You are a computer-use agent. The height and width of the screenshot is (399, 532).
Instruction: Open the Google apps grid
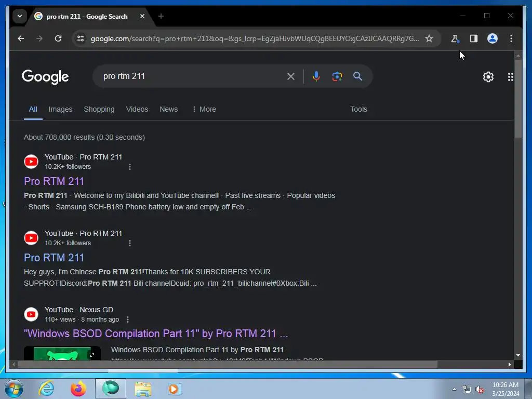click(510, 77)
